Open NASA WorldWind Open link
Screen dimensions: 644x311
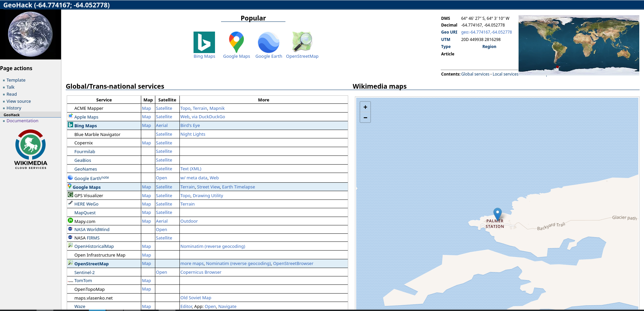tap(161, 229)
